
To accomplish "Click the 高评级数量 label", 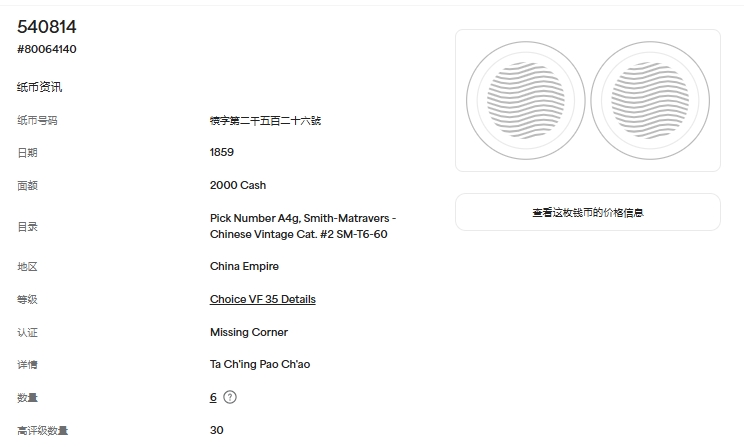I will 42,430.
